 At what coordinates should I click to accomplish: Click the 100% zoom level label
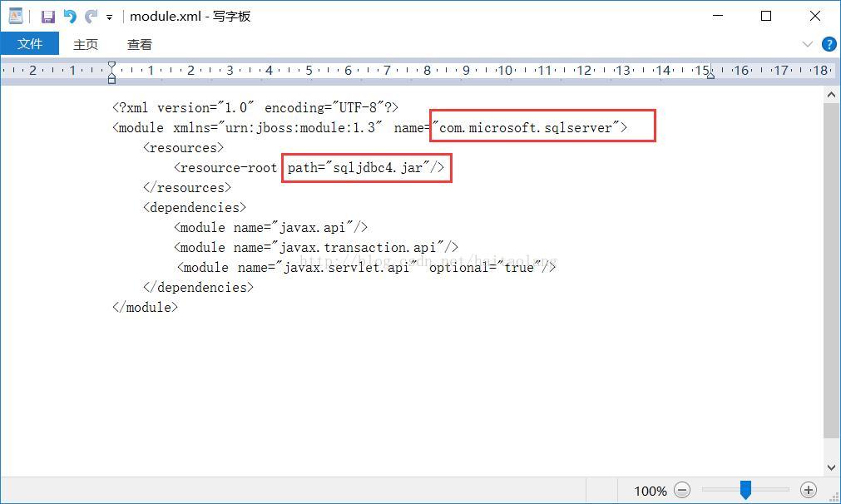pyautogui.click(x=651, y=491)
